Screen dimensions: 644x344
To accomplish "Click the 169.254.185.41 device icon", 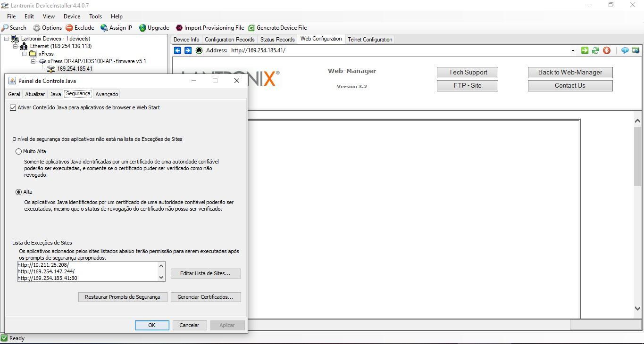I will tap(51, 69).
